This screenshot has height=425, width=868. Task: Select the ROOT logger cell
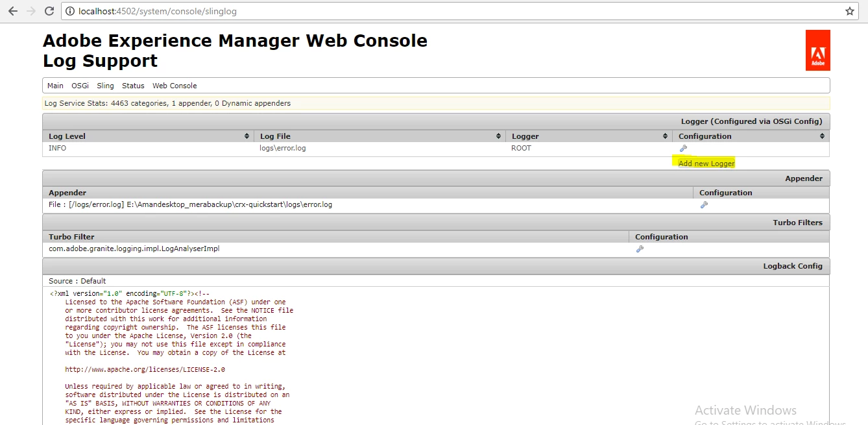pyautogui.click(x=521, y=148)
